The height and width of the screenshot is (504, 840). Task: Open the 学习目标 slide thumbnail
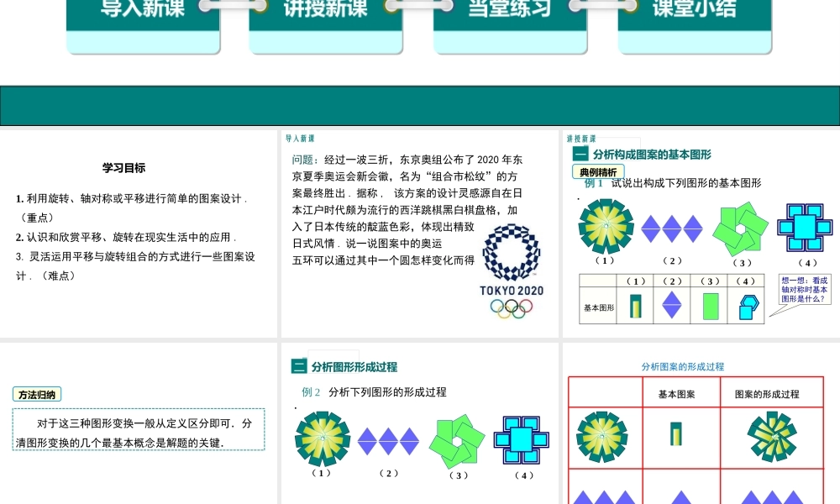(139, 234)
